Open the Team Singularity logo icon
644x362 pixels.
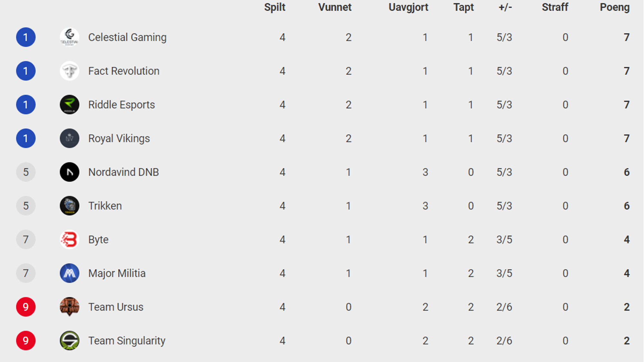click(x=70, y=341)
